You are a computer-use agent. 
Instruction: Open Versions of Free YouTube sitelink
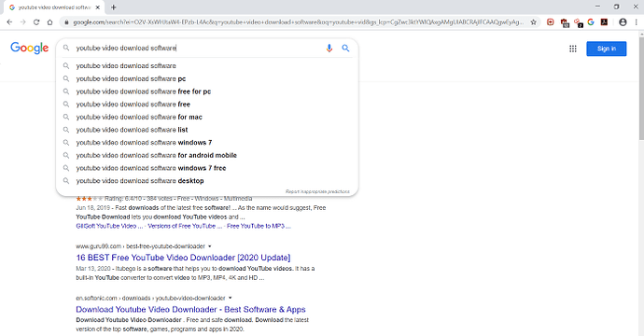click(185, 226)
